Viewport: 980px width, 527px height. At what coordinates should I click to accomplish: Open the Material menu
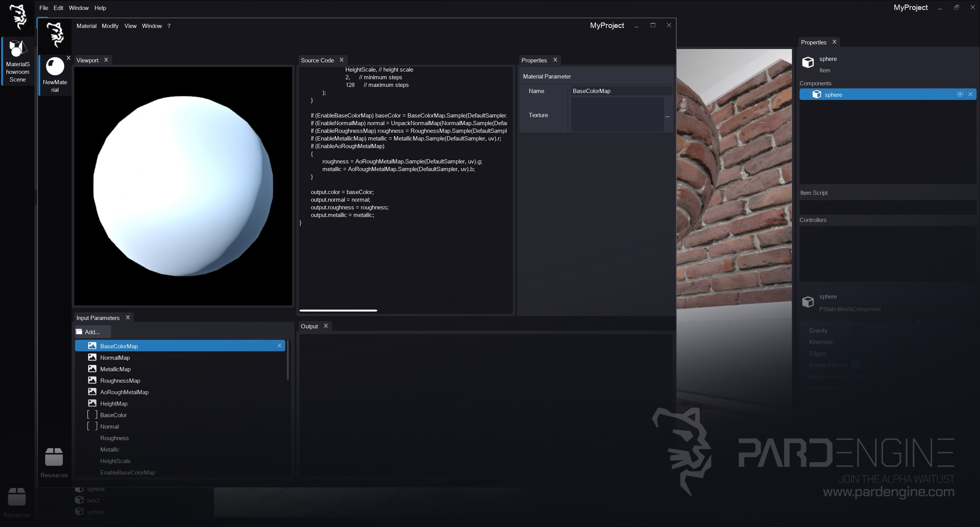(x=87, y=26)
